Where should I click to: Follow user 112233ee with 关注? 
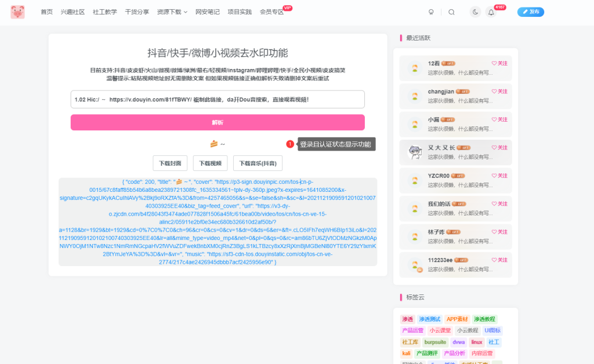click(499, 260)
